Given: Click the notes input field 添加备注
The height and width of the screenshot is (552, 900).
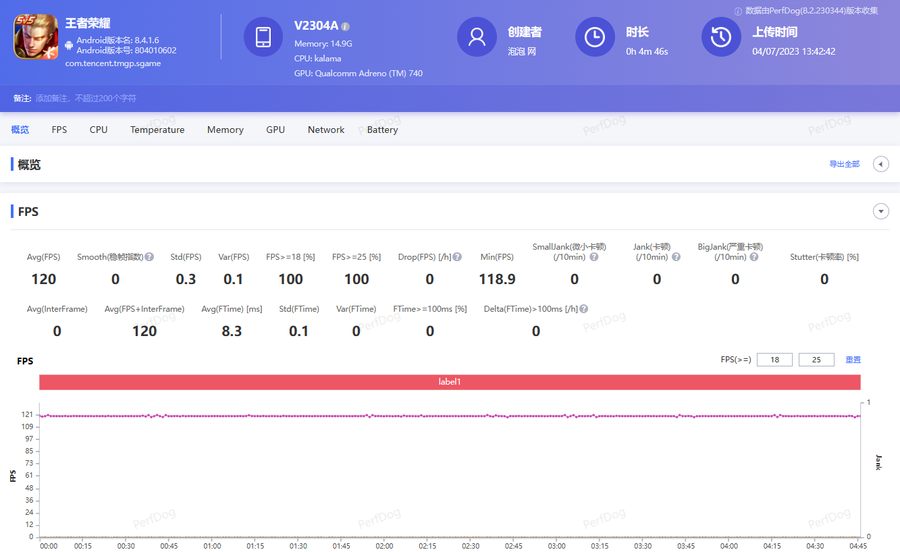Looking at the screenshot, I should coord(85,99).
